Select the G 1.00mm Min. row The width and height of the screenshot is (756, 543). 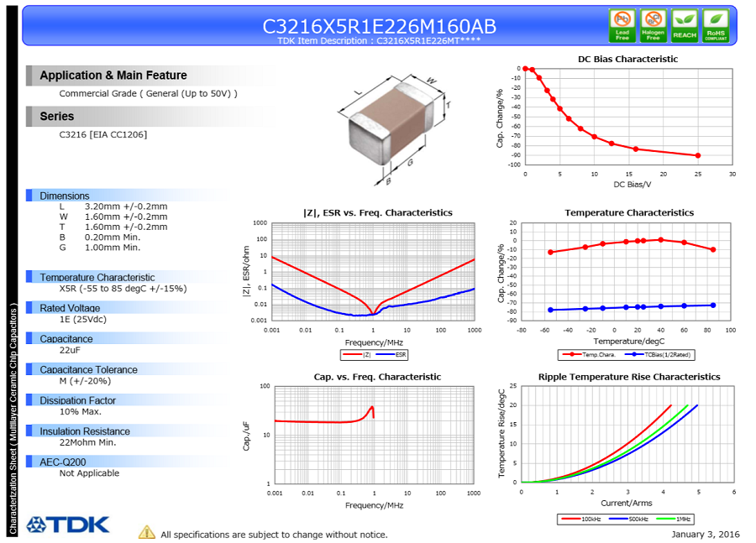[x=100, y=248]
